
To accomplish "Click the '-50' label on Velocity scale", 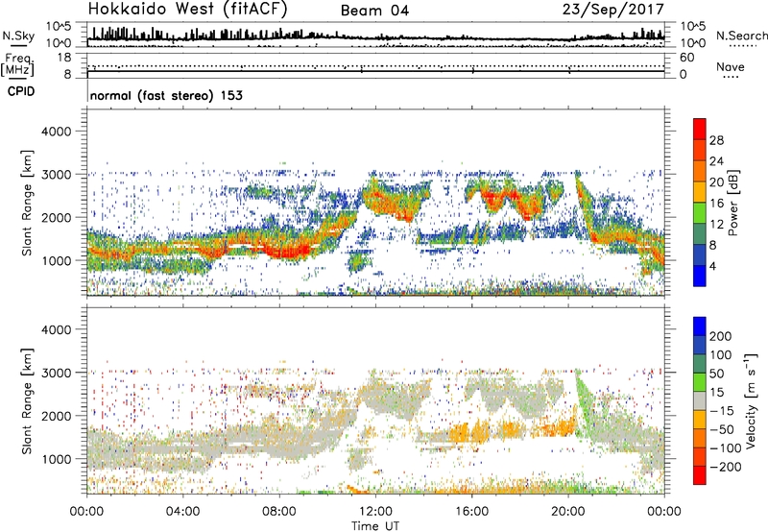I will pos(722,429).
